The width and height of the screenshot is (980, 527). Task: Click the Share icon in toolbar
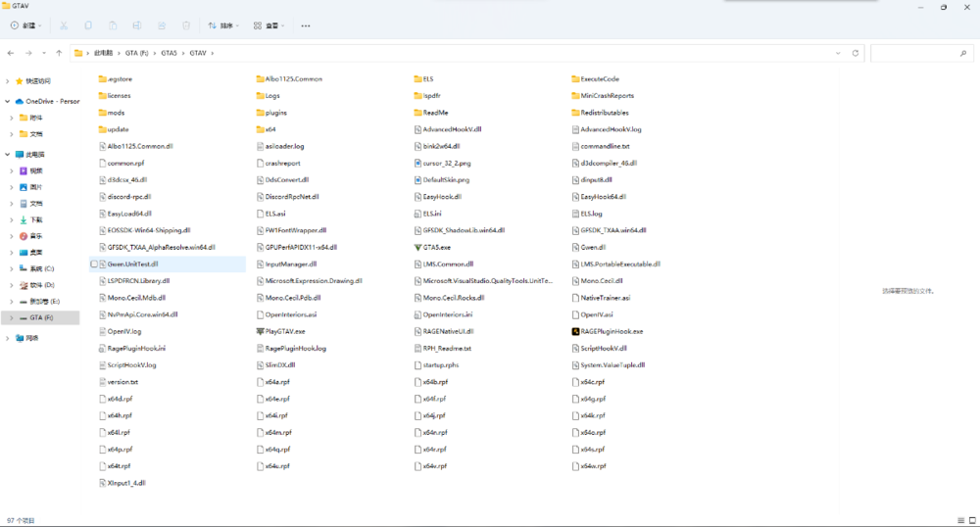(162, 25)
